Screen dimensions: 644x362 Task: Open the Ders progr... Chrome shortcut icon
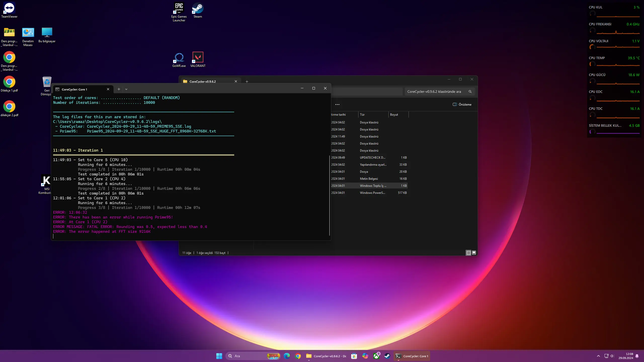click(x=9, y=61)
